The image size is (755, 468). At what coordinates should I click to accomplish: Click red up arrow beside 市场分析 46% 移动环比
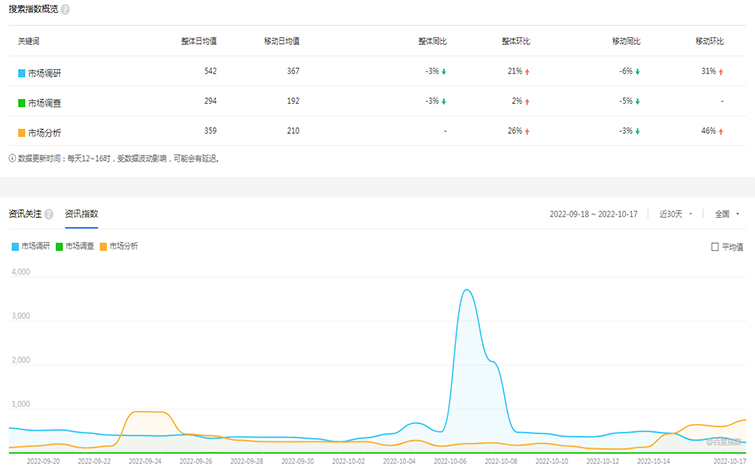point(723,132)
